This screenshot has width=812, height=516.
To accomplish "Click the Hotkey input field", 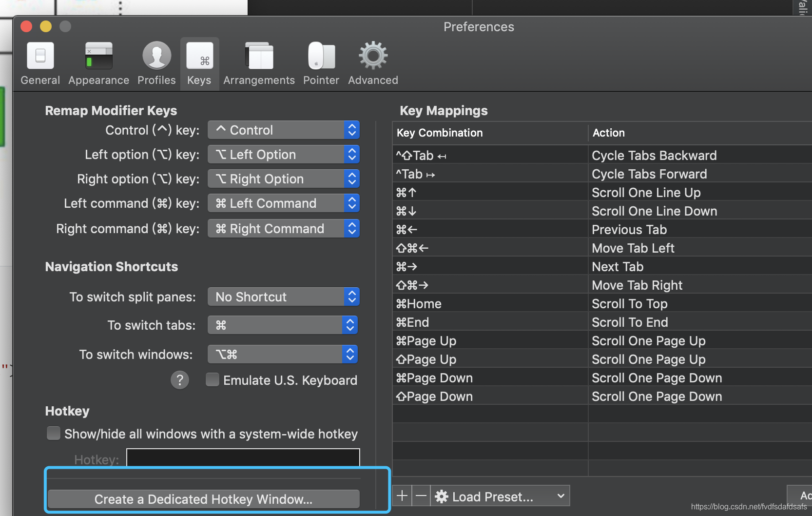I will point(243,457).
